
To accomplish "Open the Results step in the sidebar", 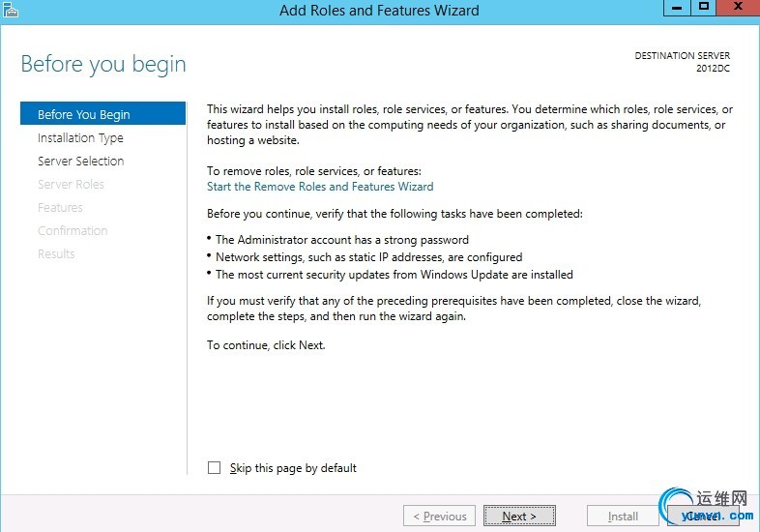I will click(56, 253).
